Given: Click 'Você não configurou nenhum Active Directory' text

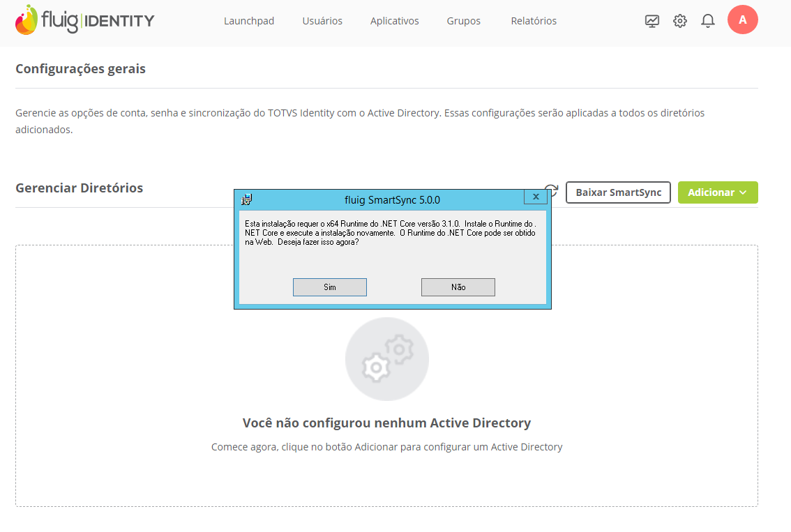Looking at the screenshot, I should pos(387,423).
